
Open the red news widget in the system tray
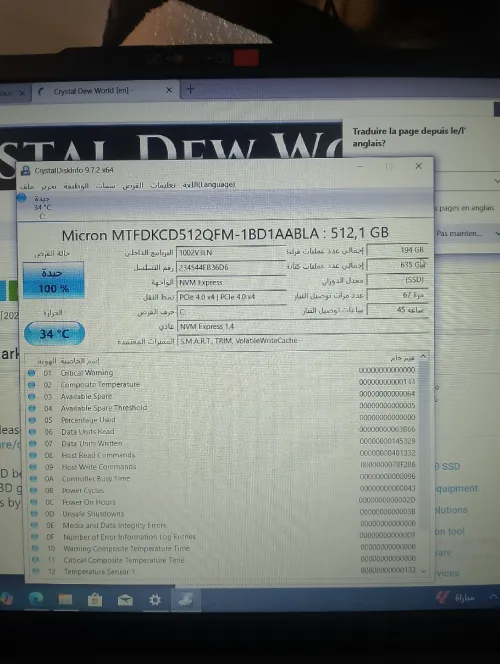click(x=442, y=597)
